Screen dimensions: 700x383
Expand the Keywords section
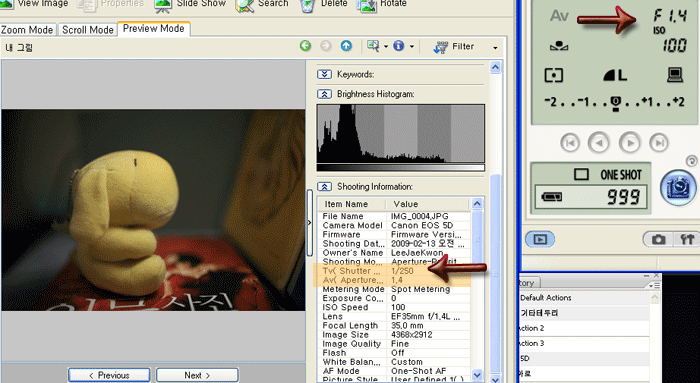pos(324,74)
